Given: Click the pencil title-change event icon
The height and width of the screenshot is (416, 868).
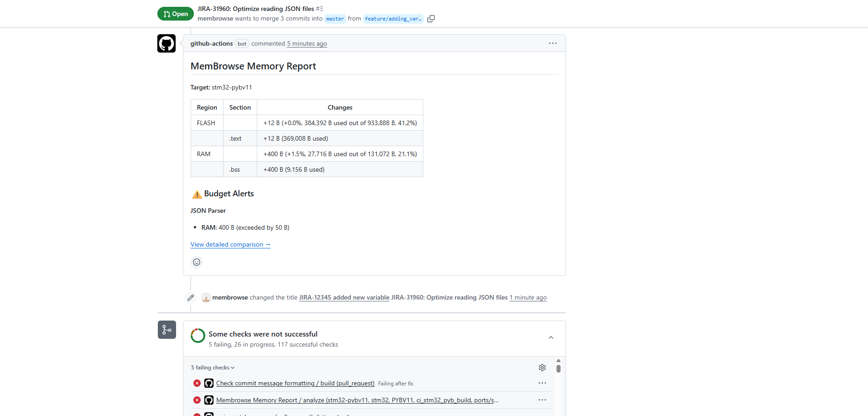Looking at the screenshot, I should click(191, 298).
